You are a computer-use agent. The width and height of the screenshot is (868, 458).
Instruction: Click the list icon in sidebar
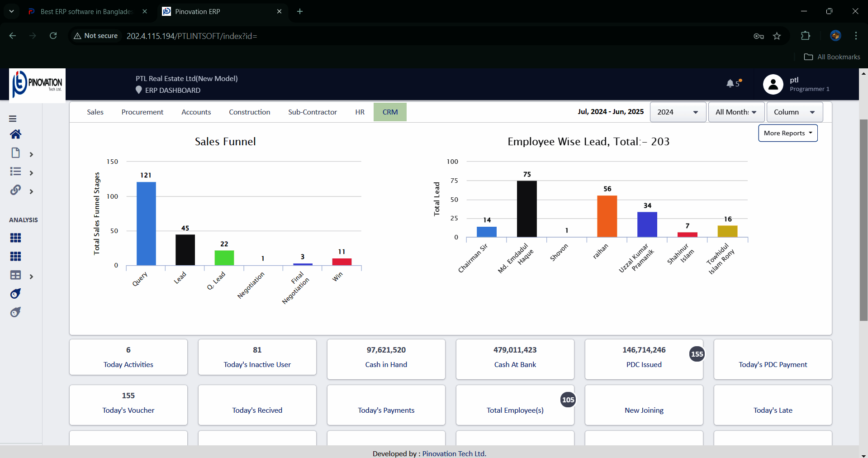point(15,172)
